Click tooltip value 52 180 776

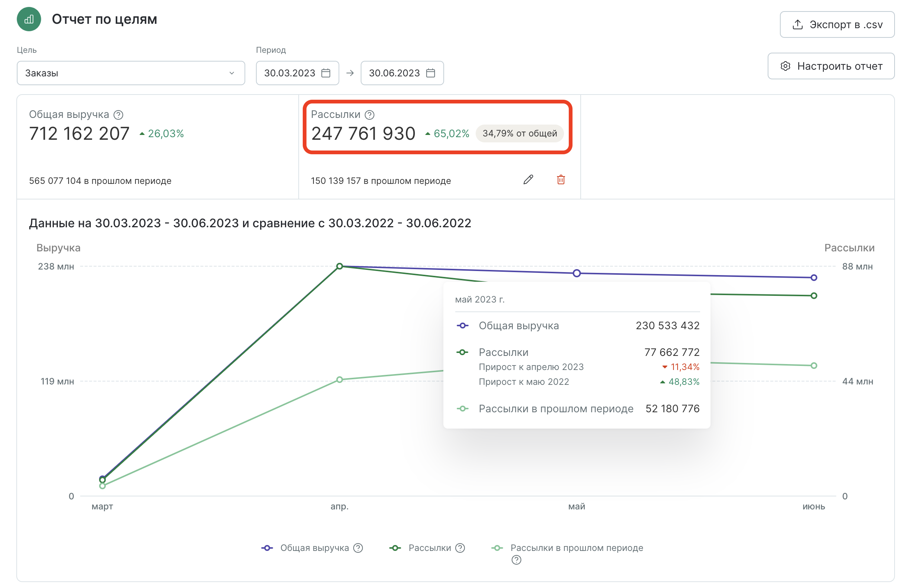click(x=672, y=408)
